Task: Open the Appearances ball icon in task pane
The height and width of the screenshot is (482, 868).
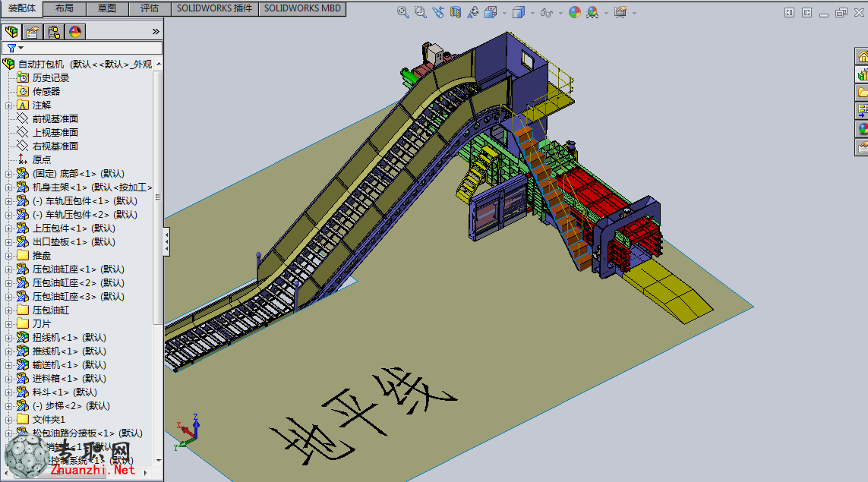Action: coord(862,129)
